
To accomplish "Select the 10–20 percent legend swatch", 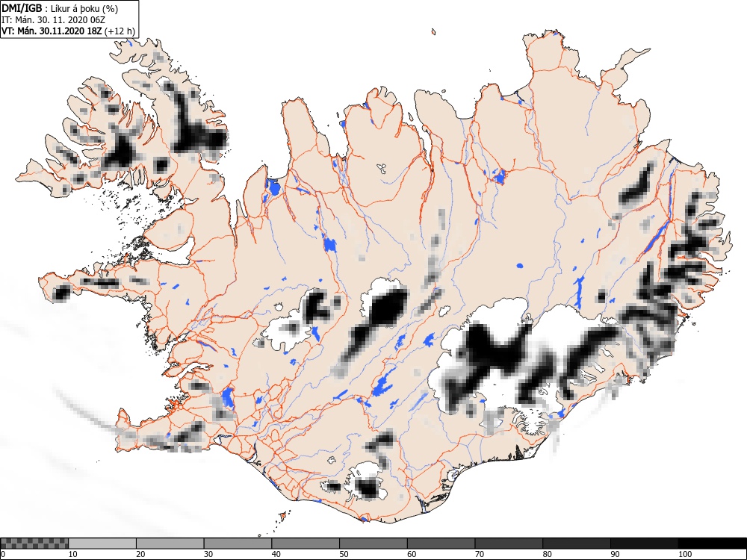I will [102, 544].
